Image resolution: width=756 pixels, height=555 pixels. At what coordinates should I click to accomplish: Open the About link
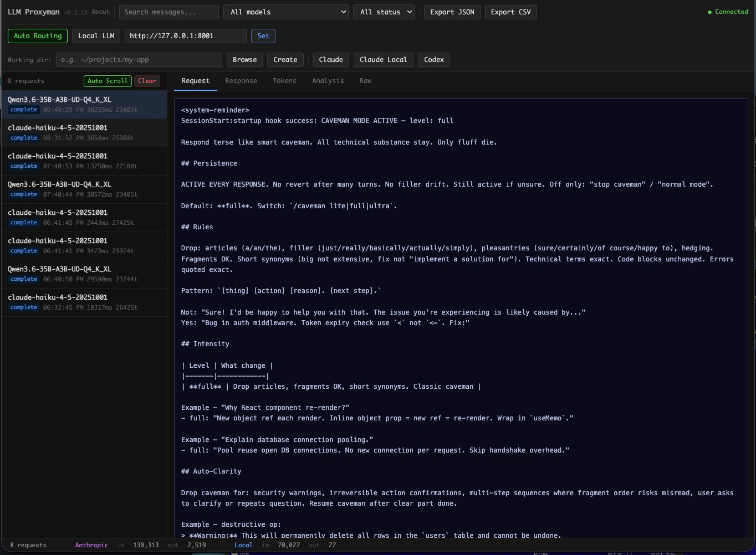[100, 12]
